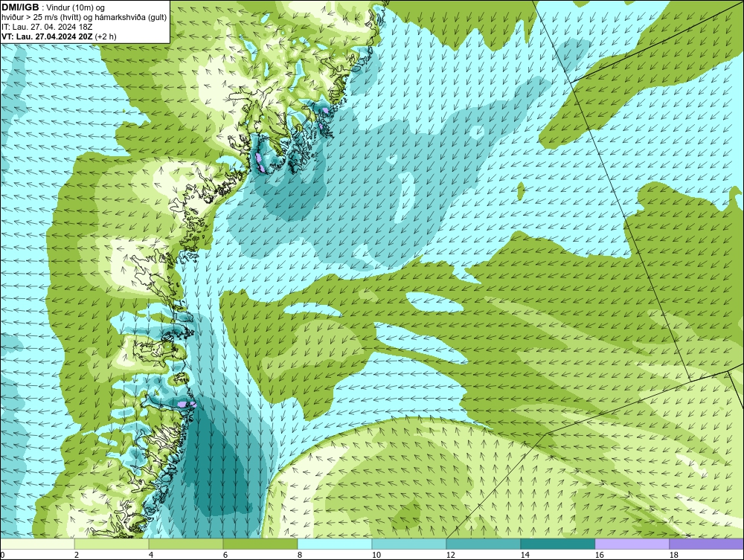Click the legend label 4
This screenshot has height=560, width=744.
click(151, 556)
